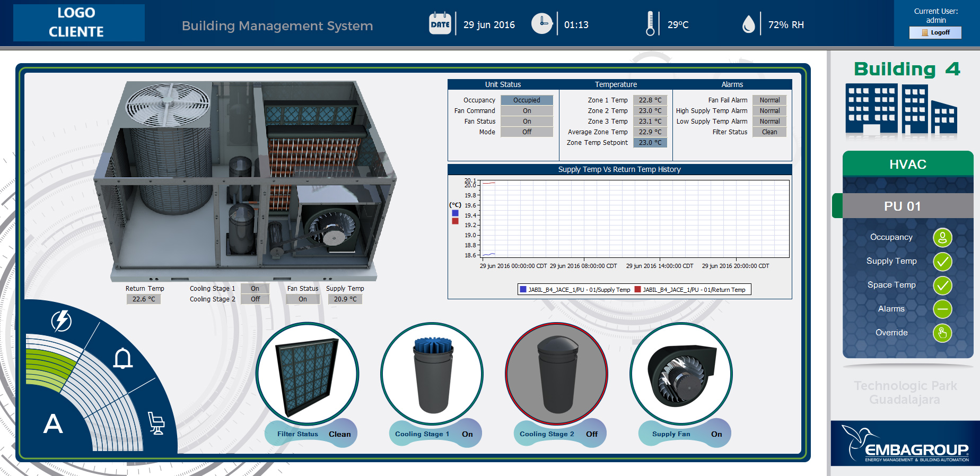
Task: Click the Zone 3 Temp 23.1 °C value
Action: (x=650, y=122)
